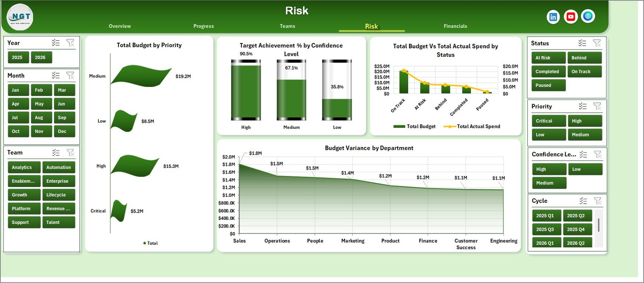Clear the Confidence Level slicer filter
Image resolution: width=644 pixels, height=283 pixels.
(598, 154)
